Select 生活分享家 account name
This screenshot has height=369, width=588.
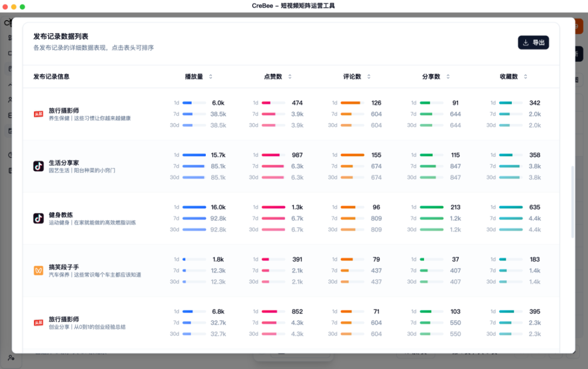[64, 162]
